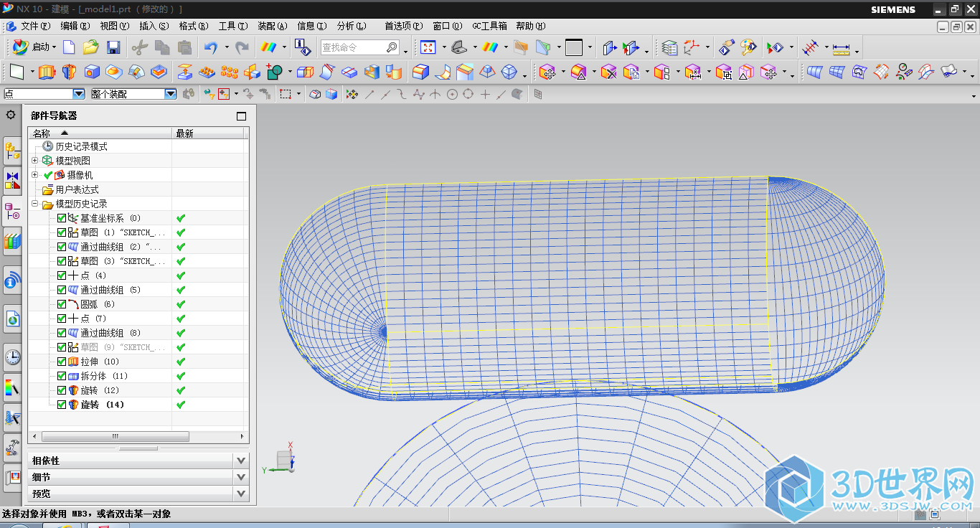Click the WCS orientation icon
Image resolution: width=980 pixels, height=528 pixels.
[x=692, y=48]
